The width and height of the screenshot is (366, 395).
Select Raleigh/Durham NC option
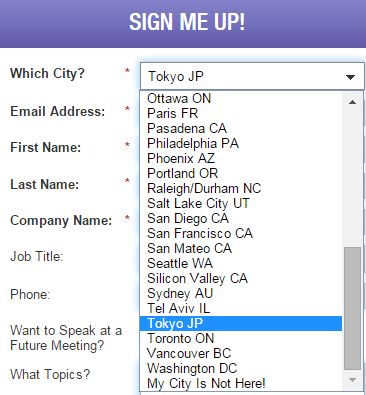pos(241,188)
